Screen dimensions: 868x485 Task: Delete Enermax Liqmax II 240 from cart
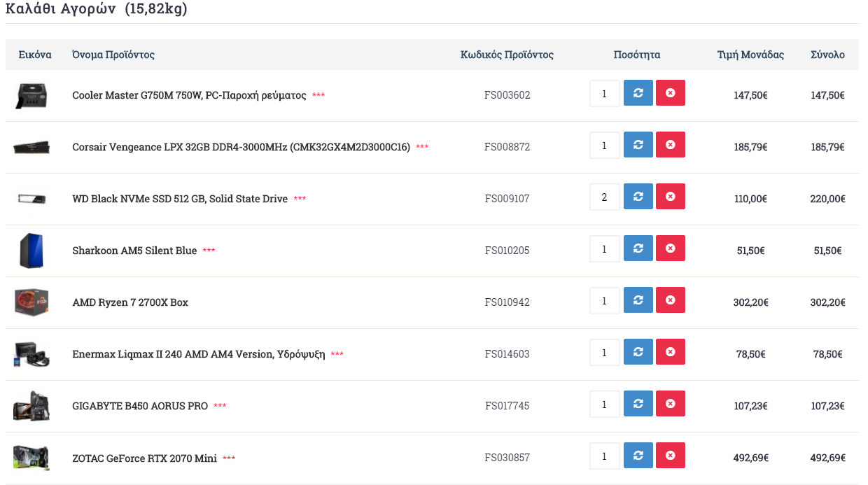pos(670,352)
